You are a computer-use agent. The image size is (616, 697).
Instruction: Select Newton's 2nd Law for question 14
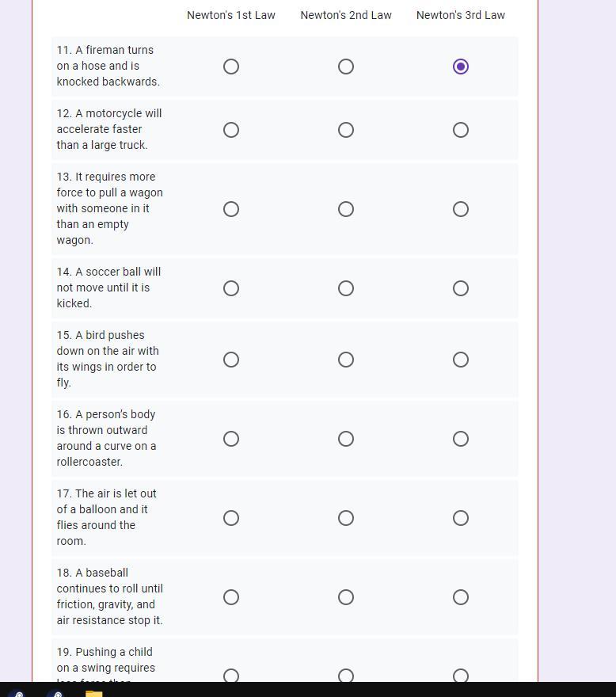pyautogui.click(x=346, y=288)
